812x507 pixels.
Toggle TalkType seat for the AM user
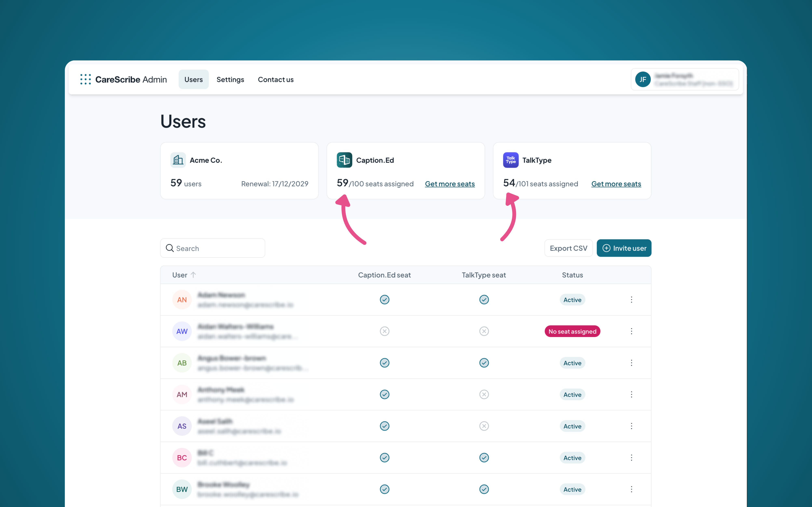[484, 395]
